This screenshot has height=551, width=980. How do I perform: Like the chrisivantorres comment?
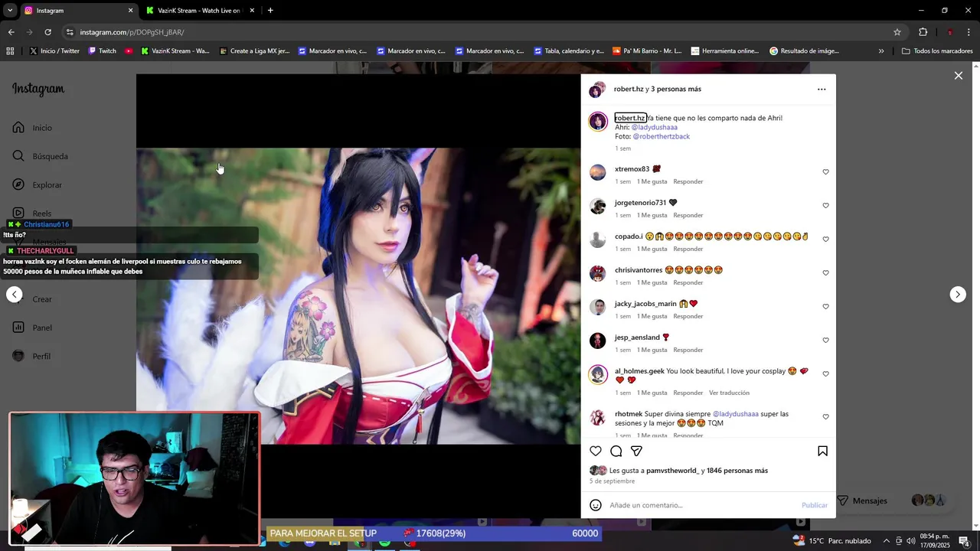[825, 273]
